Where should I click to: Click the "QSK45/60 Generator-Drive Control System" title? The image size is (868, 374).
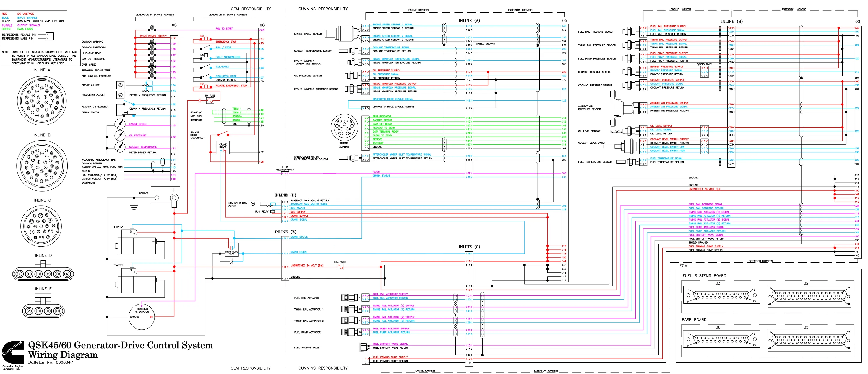coord(120,345)
